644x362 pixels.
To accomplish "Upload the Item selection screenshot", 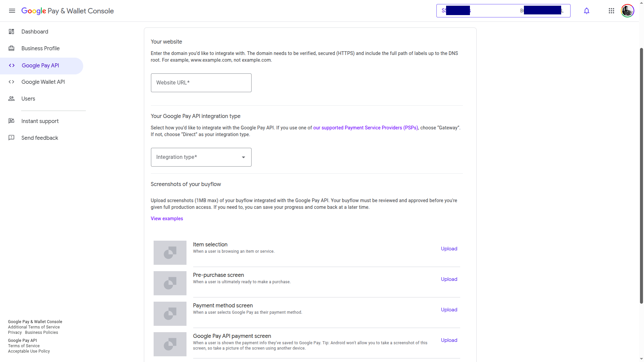I will point(449,249).
